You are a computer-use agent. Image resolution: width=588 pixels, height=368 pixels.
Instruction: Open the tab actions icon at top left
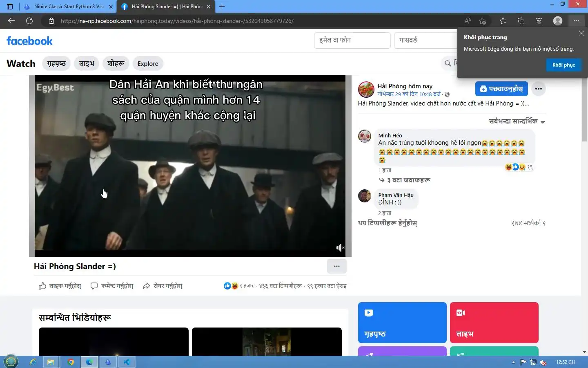coord(10,7)
